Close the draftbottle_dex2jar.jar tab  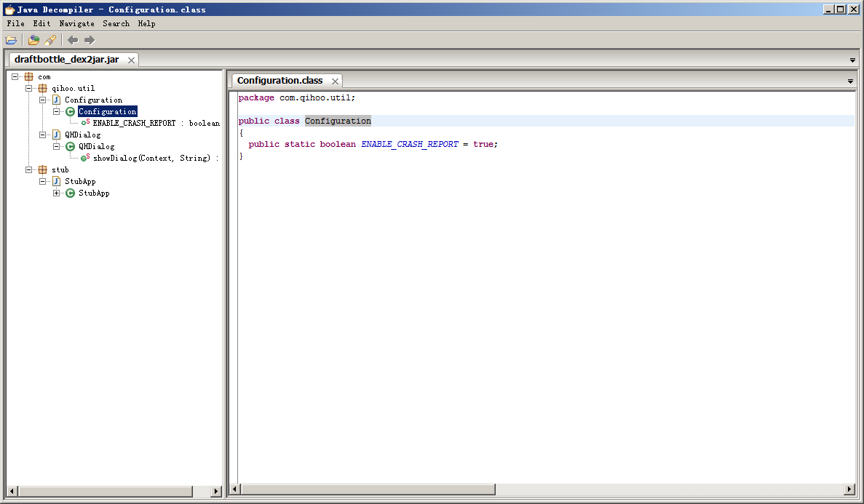131,60
